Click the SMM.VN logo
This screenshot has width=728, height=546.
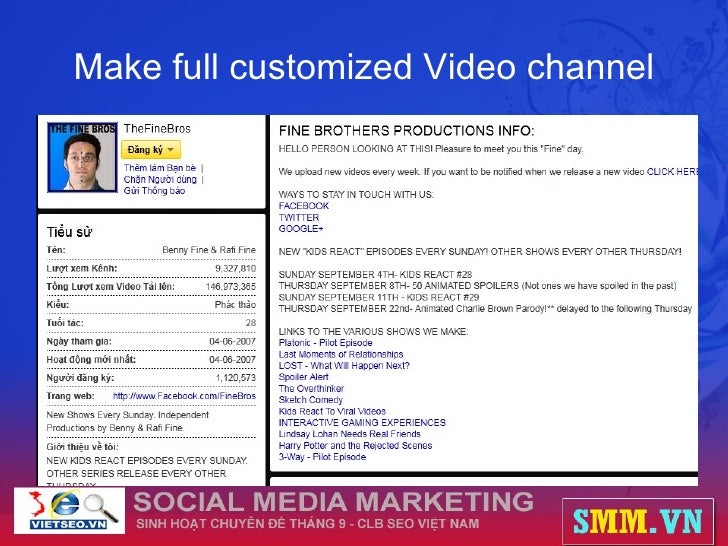click(637, 521)
